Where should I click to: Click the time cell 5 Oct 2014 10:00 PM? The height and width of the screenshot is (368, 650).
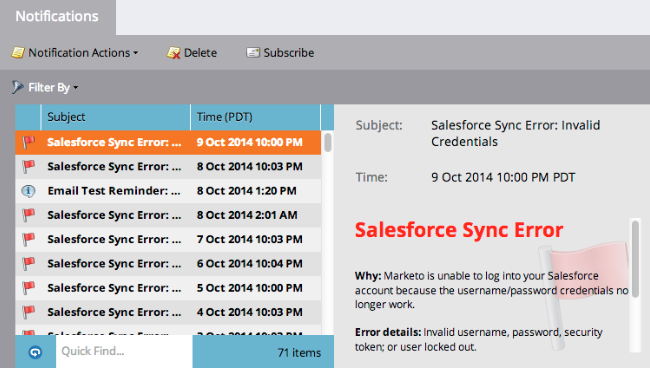click(x=250, y=288)
